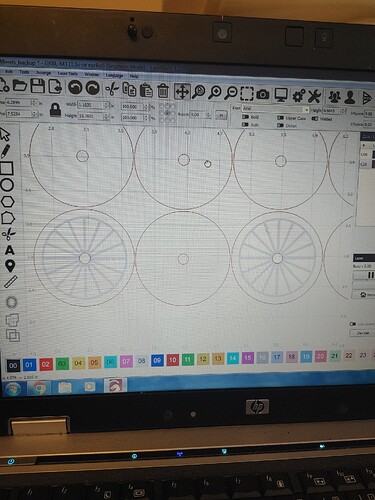Toggle the aspect ratio lock icon
Image resolution: width=375 pixels, height=500 pixels.
click(55, 110)
